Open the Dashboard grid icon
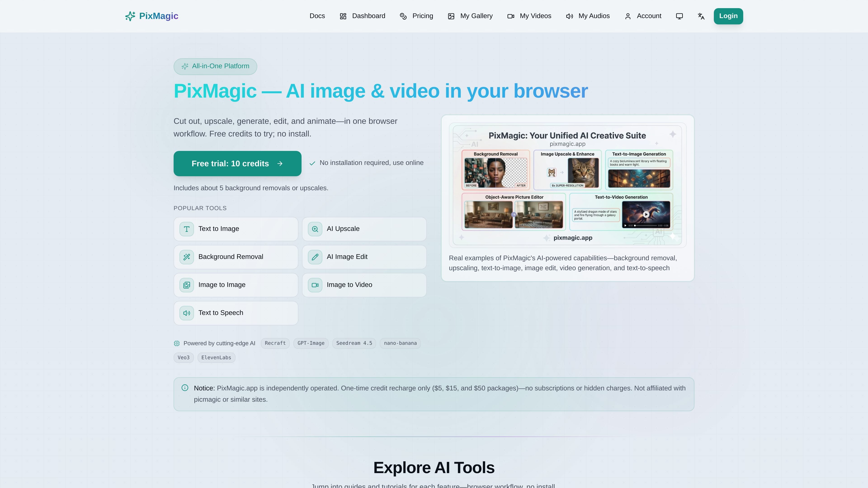 point(343,16)
